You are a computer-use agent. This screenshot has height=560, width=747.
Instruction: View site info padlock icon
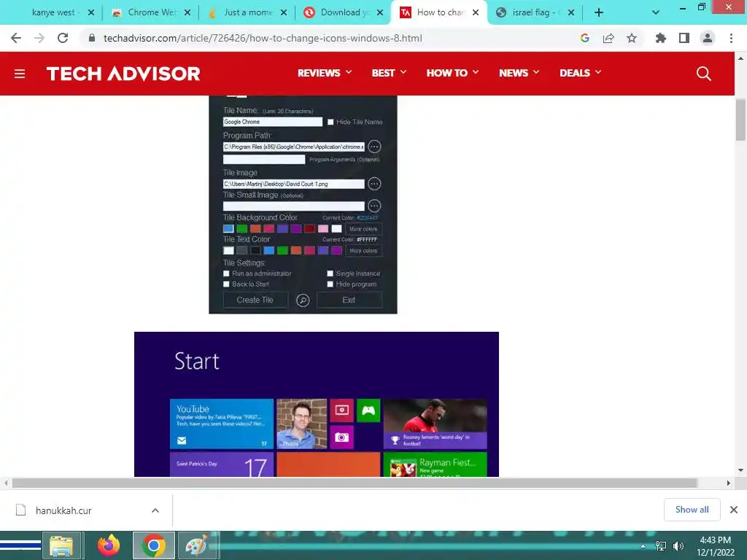(92, 38)
